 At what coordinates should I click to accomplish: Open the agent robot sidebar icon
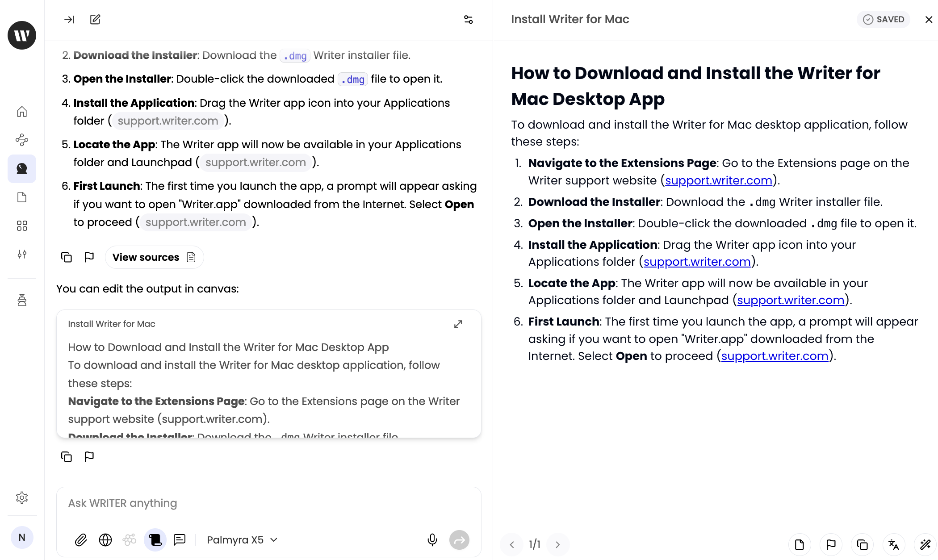click(x=22, y=300)
